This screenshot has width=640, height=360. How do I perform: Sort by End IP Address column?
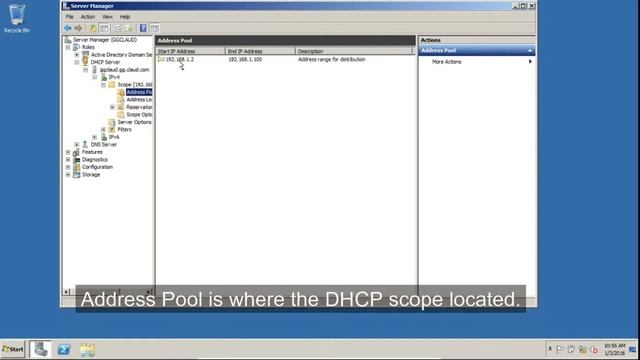(260, 51)
